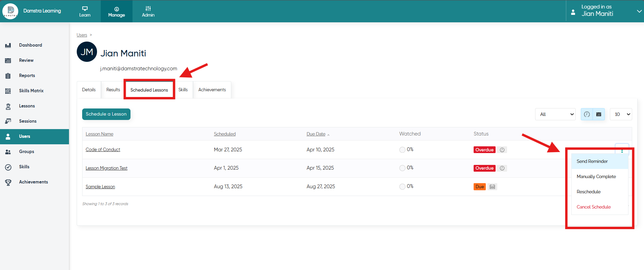Click the Groups people icon

point(8,152)
